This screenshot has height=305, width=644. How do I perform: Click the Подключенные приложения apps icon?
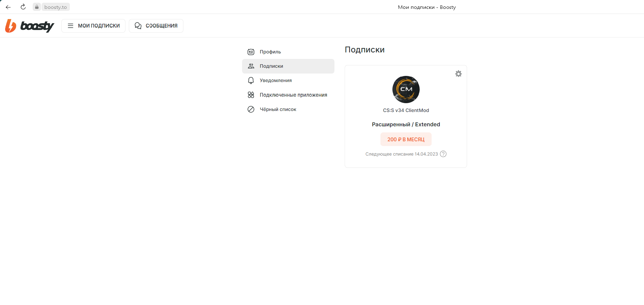tap(251, 95)
